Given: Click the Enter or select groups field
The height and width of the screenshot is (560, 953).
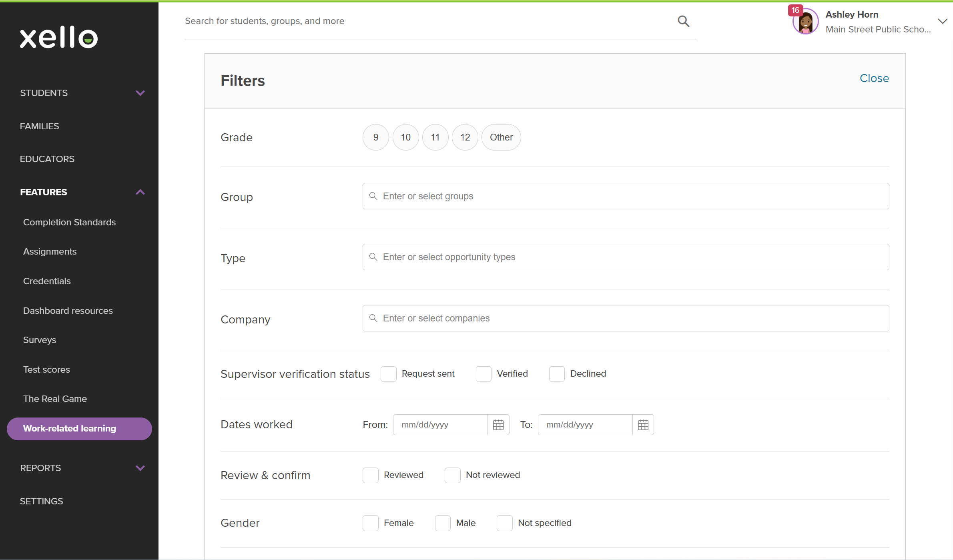Looking at the screenshot, I should (626, 196).
